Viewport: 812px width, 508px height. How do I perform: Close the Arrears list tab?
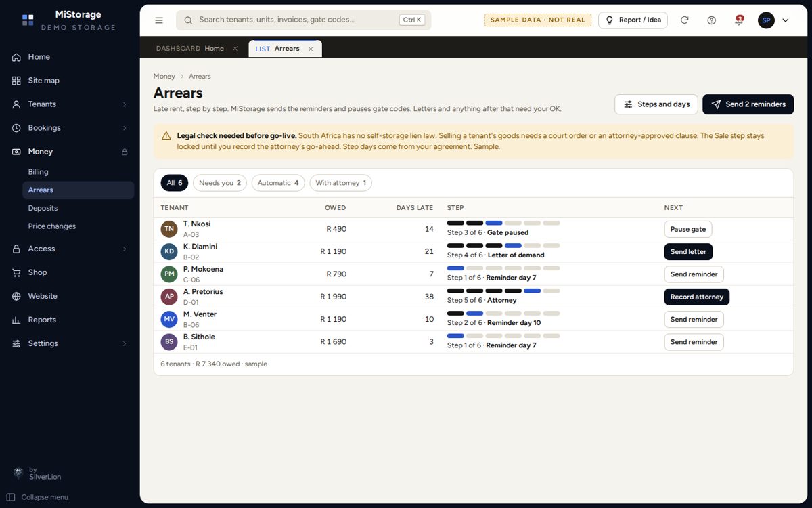click(311, 49)
